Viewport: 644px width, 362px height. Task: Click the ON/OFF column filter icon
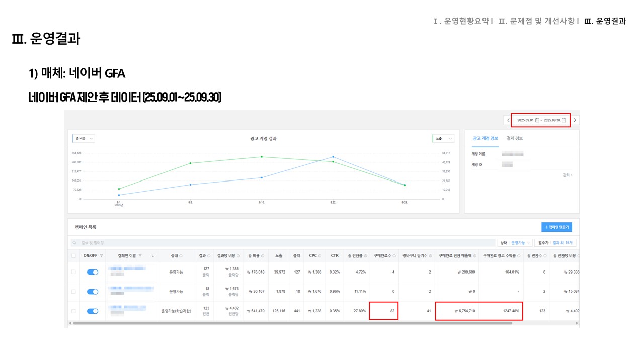click(101, 256)
